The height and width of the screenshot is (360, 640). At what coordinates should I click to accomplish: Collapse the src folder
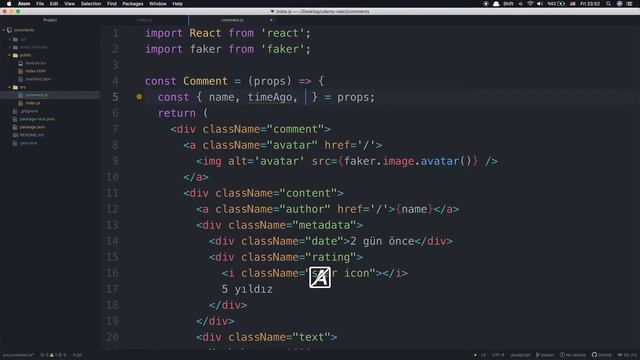coord(10,87)
